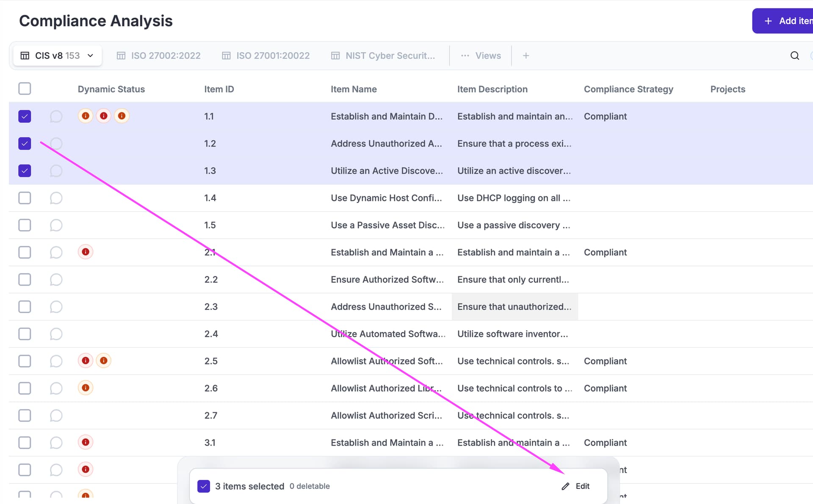Screen dimensions: 813x504
Task: Click orange status icon in row 2.6
Action: pyautogui.click(x=86, y=388)
